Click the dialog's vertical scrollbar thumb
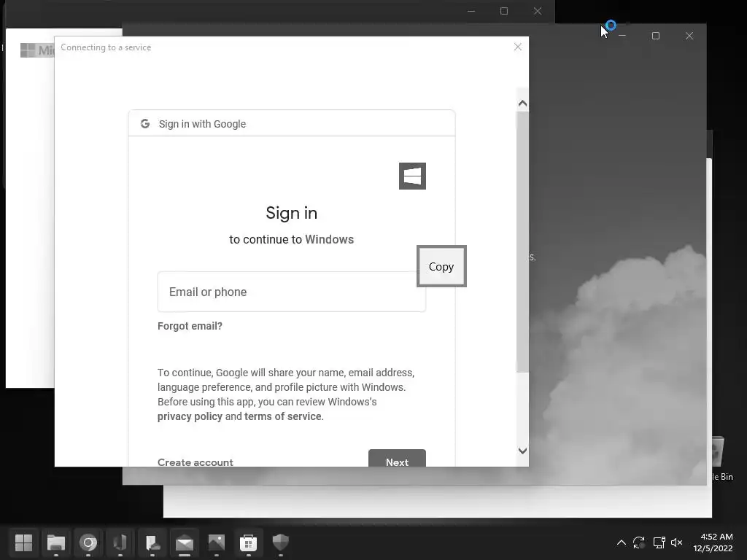747x560 pixels. coord(522,242)
